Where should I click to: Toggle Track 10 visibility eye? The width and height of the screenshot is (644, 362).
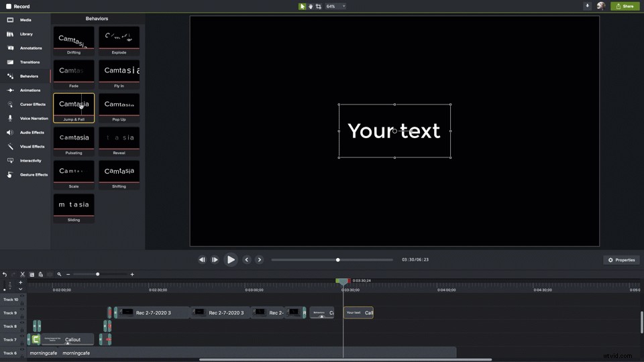pos(22,296)
